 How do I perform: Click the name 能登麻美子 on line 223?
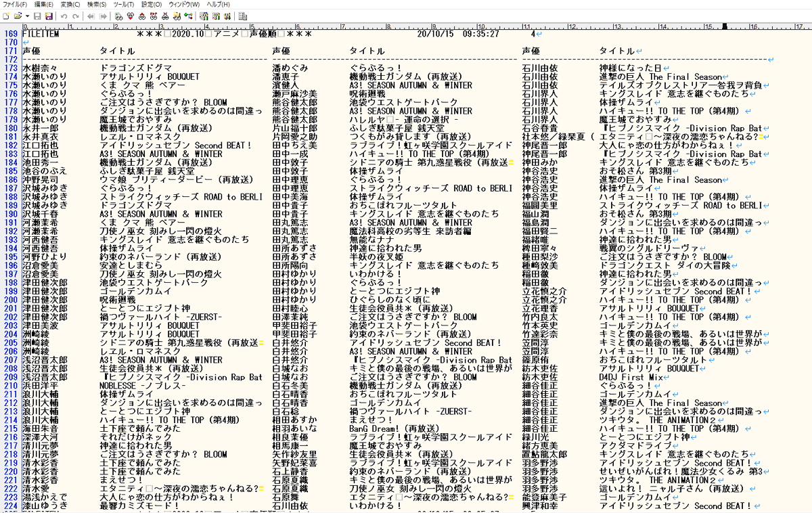pos(545,496)
